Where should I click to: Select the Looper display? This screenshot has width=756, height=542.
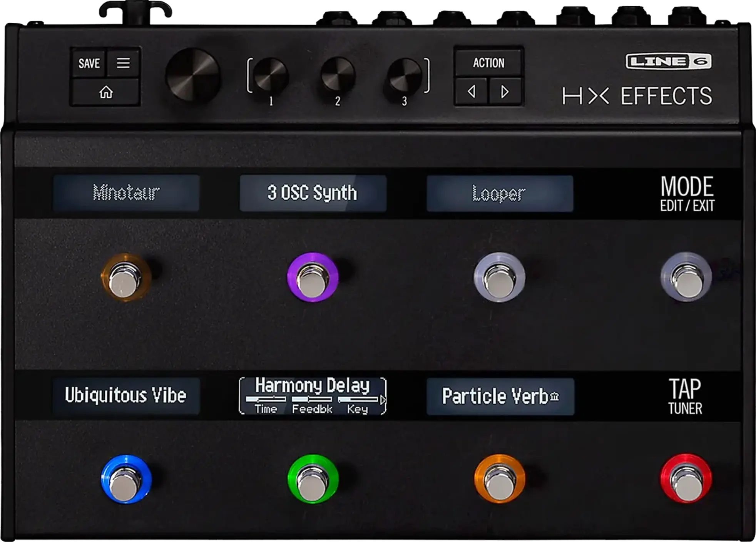coord(500,194)
